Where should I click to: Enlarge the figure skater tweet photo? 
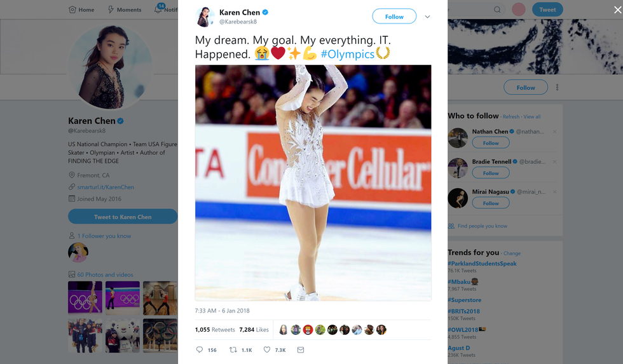coord(313,182)
